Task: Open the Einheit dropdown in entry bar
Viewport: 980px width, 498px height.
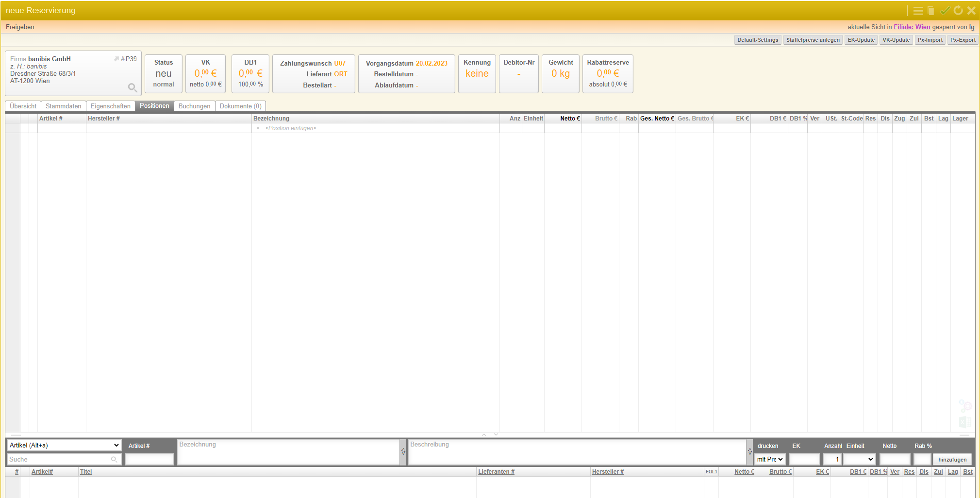Action: click(x=859, y=459)
